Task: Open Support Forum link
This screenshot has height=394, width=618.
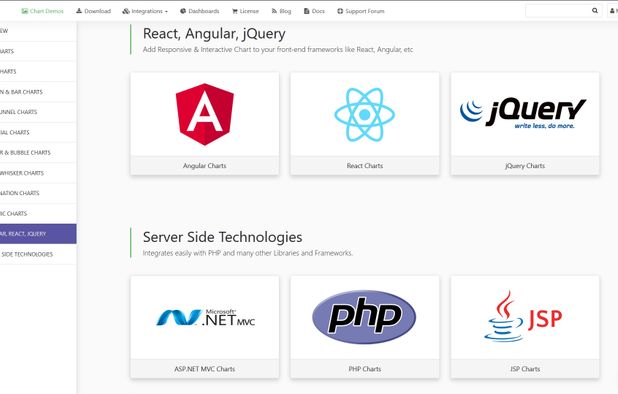Action: [x=361, y=11]
